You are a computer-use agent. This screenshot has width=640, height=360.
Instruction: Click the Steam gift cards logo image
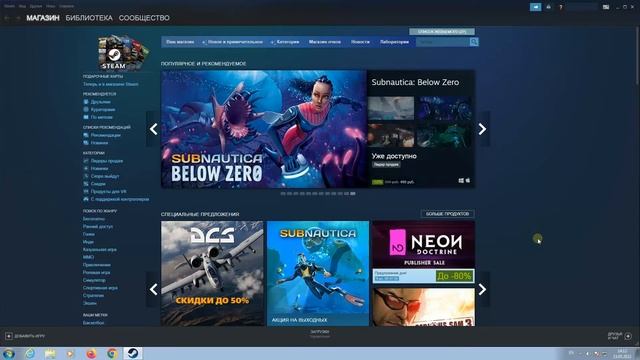click(123, 52)
